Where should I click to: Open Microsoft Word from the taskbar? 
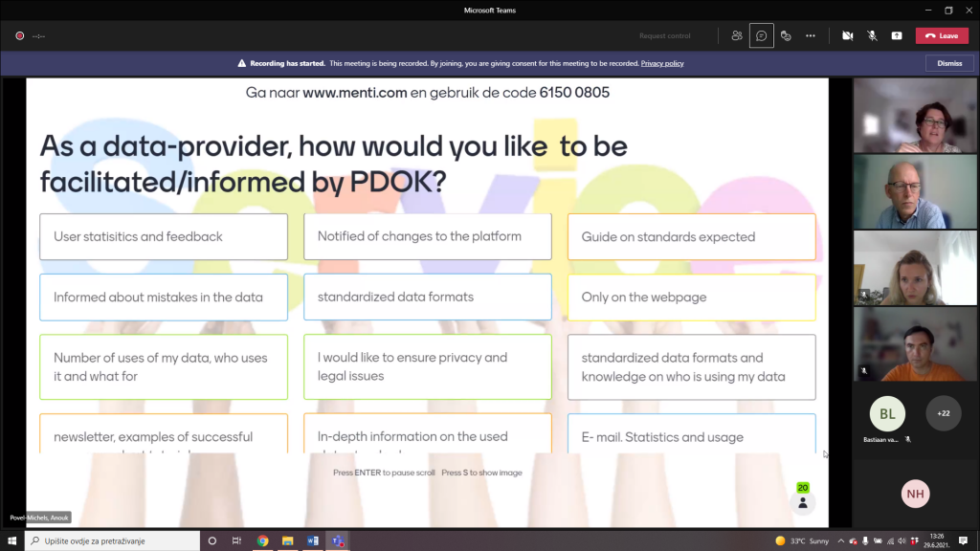click(x=312, y=540)
